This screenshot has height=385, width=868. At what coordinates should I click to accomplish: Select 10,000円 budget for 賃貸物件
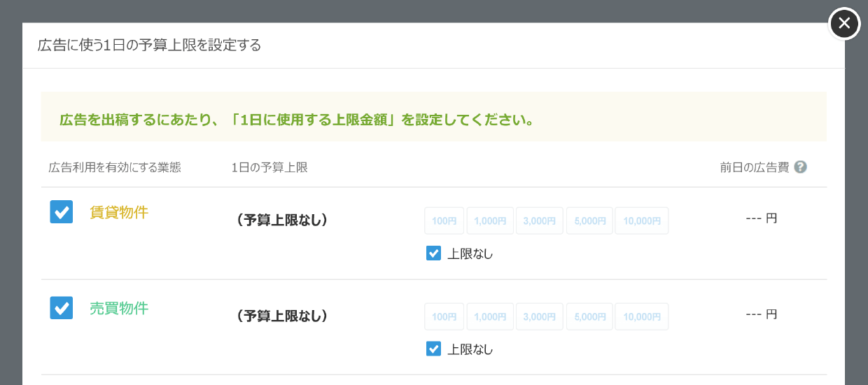[x=641, y=220]
